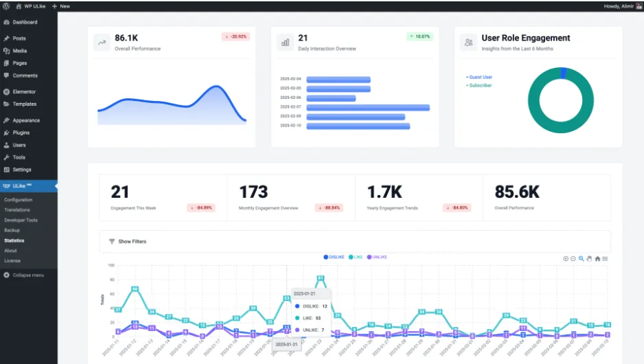Open the Configuration submenu item
644x364 pixels.
[19, 200]
